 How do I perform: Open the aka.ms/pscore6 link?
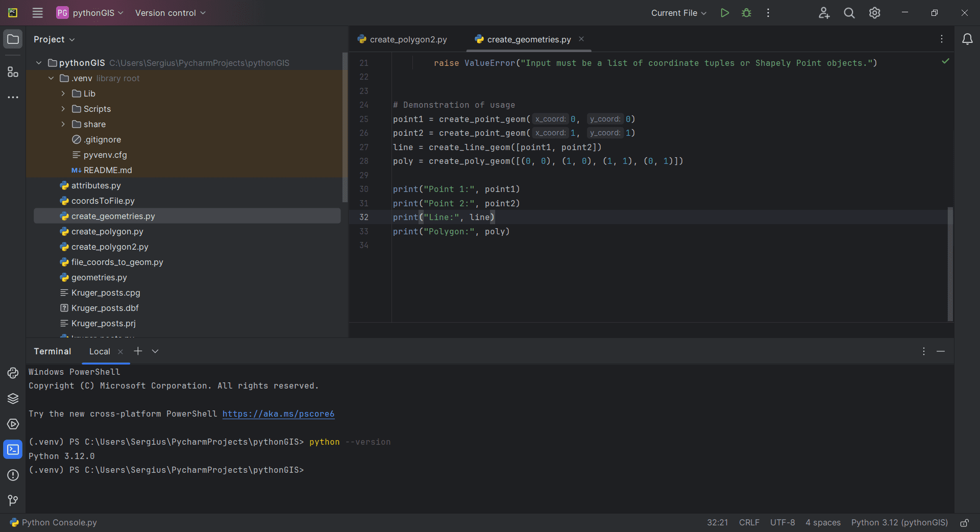(x=278, y=414)
